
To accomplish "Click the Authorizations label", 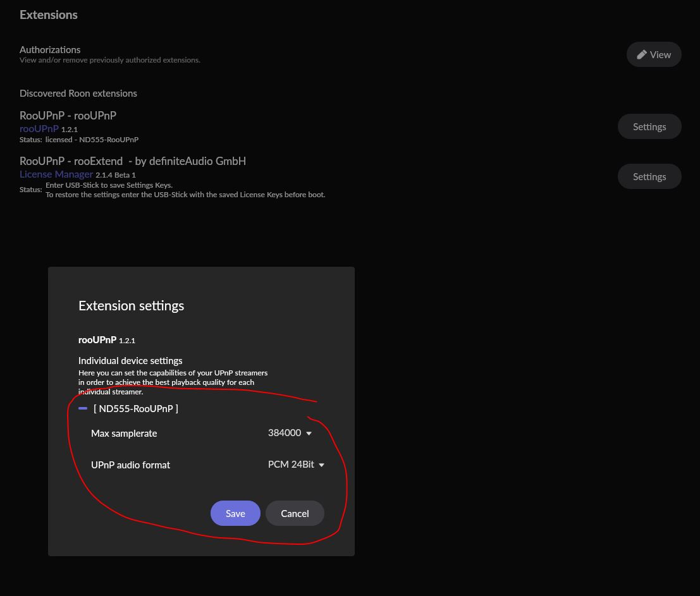I will 50,49.
